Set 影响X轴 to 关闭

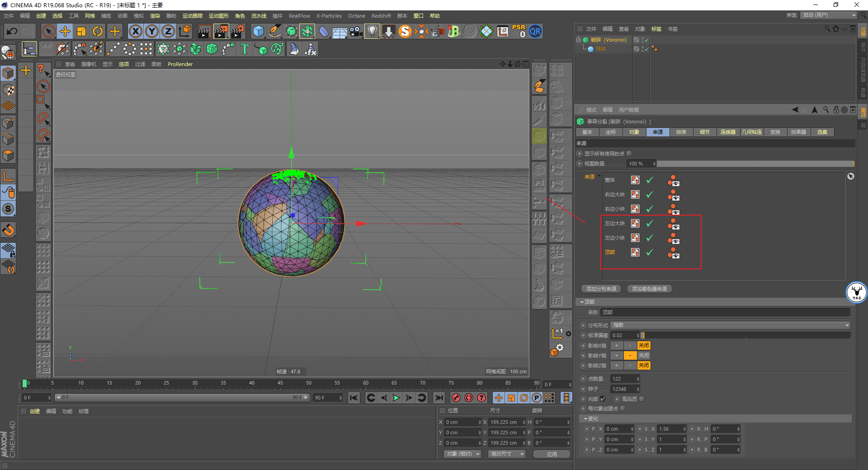point(644,345)
